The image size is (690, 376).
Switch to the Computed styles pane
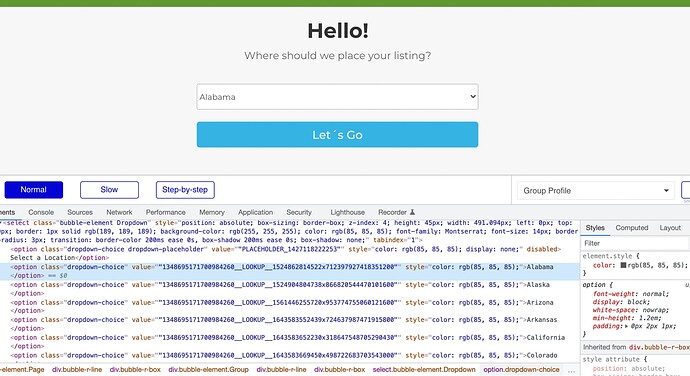click(631, 228)
